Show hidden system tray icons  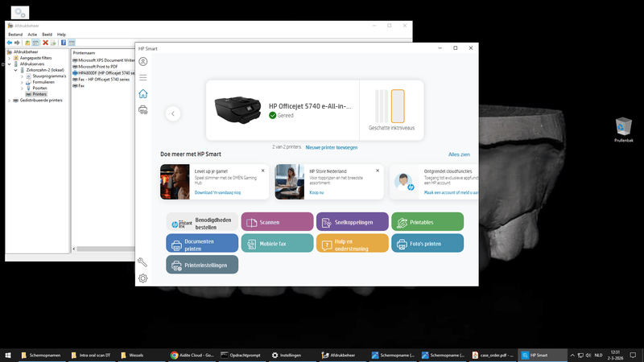click(x=572, y=356)
